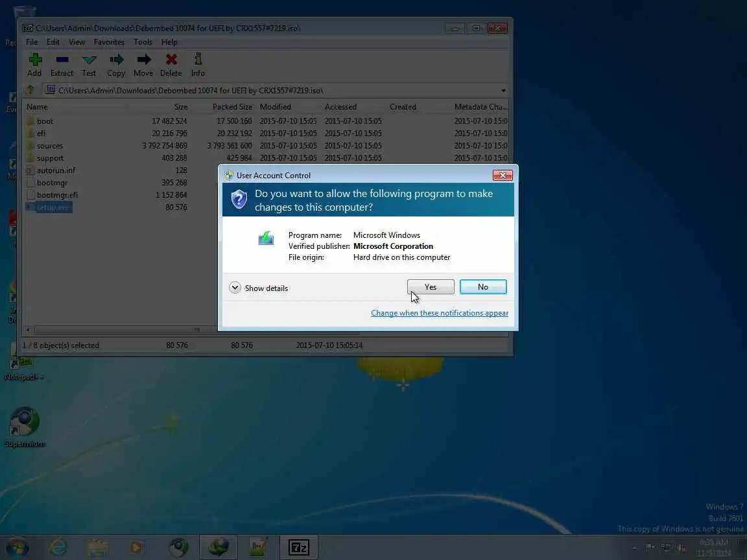
Task: Show hidden tray icons arrow
Action: pos(635,548)
